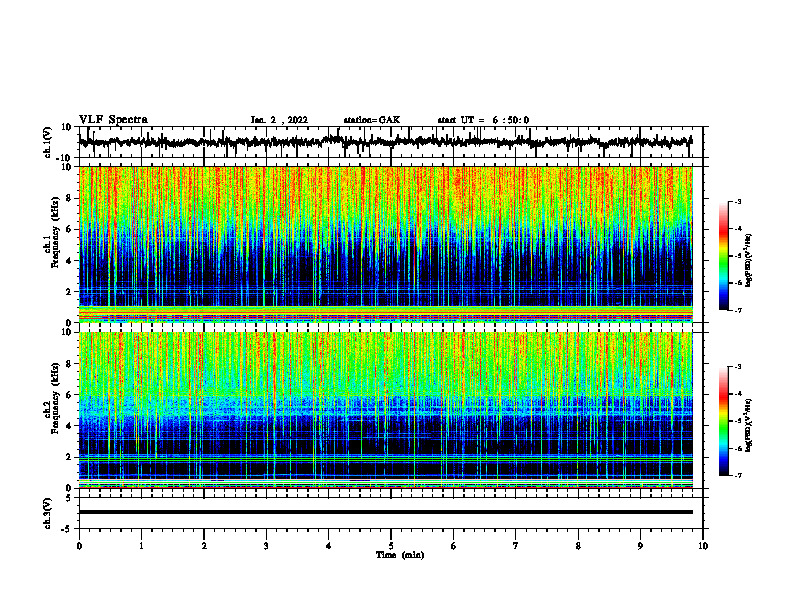Click the time axis tick label "8"
Image resolution: width=792 pixels, height=612 pixels.
coord(578,546)
